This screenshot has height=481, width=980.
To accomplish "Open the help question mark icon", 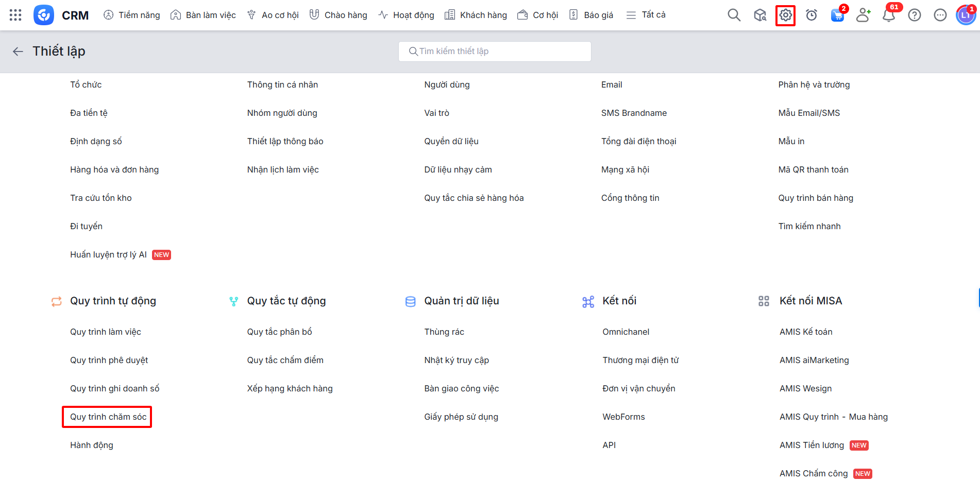I will pos(915,15).
